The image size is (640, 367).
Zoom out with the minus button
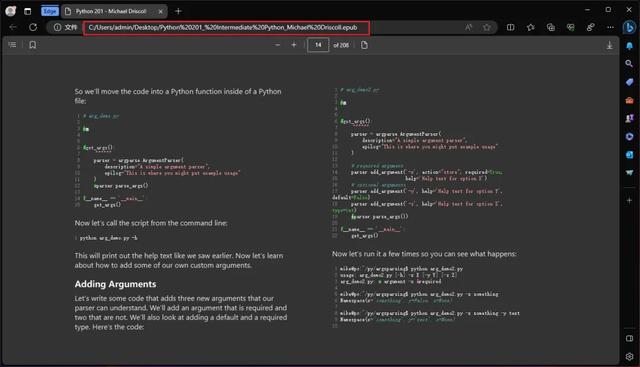tap(278, 45)
